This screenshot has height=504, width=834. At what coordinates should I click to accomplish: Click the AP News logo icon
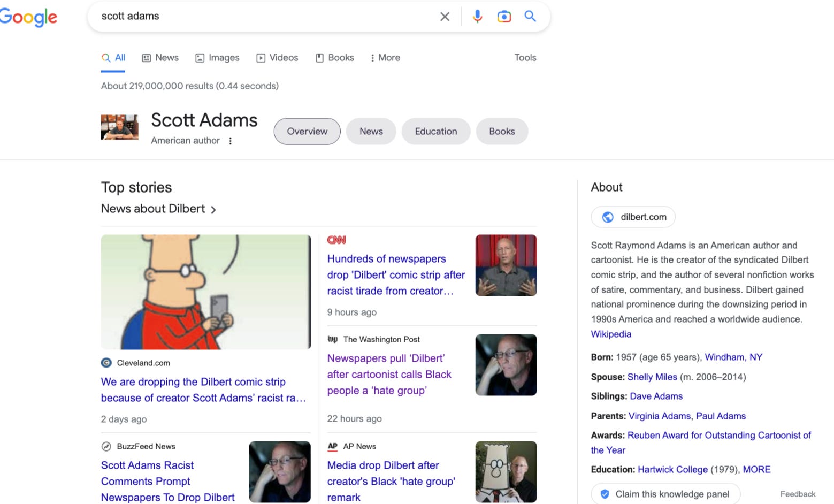coord(333,446)
